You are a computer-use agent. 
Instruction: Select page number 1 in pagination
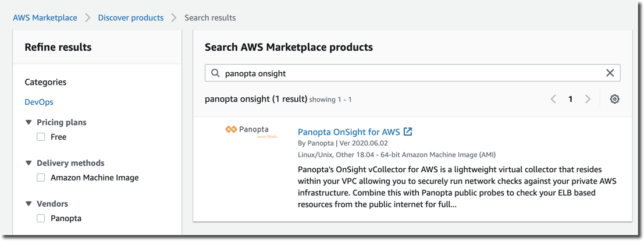click(571, 99)
